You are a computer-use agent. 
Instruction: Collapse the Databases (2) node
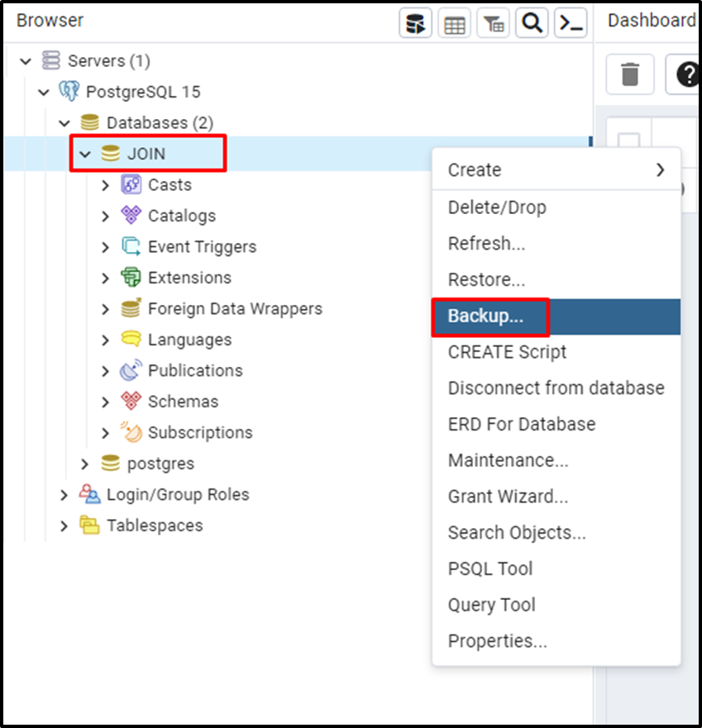point(64,122)
